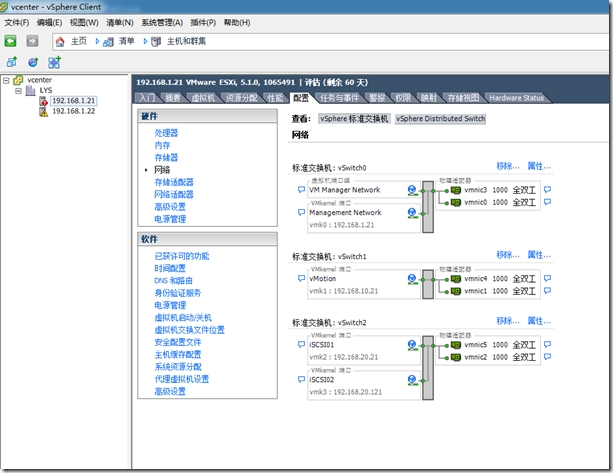
Task: Switch to the 虚拟机 tab
Action: [x=203, y=98]
